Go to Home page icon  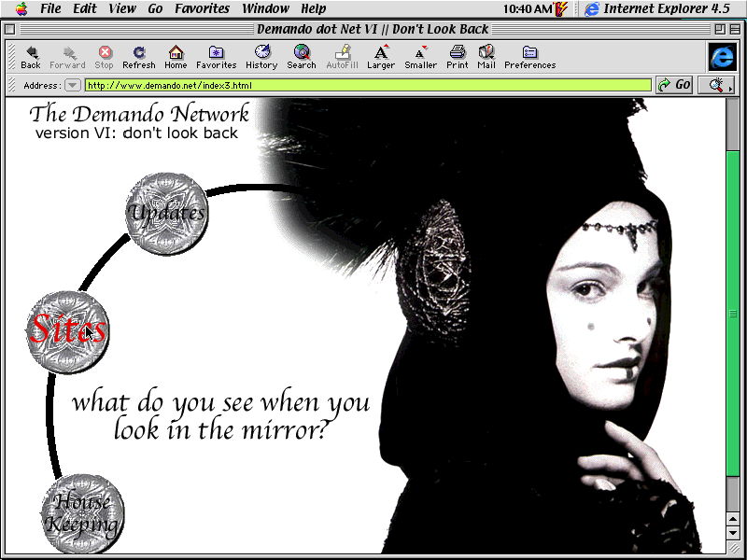point(176,57)
